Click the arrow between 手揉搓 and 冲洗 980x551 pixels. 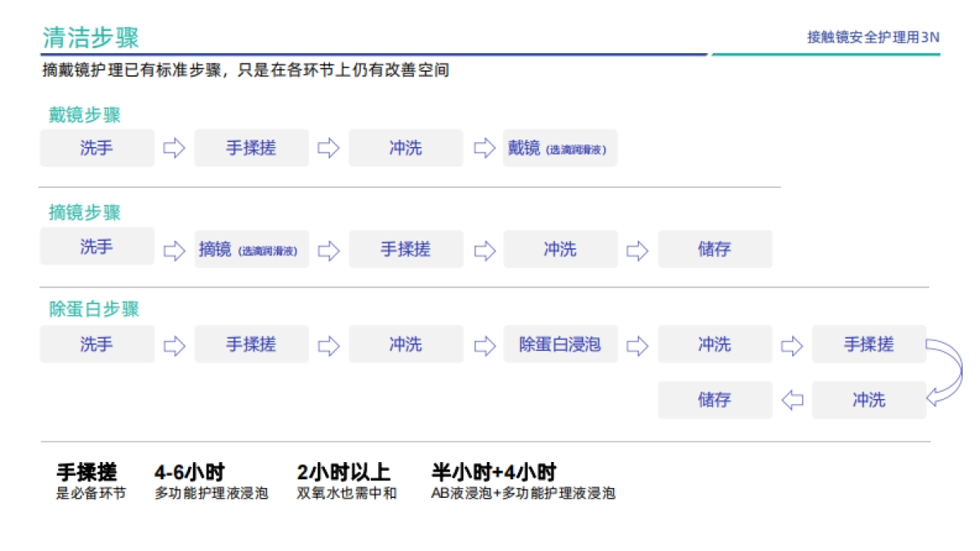tap(328, 148)
